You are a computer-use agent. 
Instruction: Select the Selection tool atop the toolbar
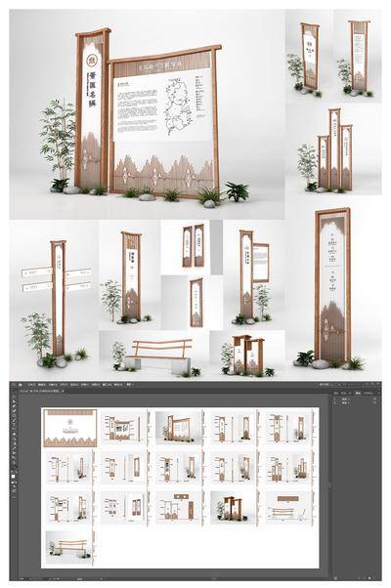(14, 401)
